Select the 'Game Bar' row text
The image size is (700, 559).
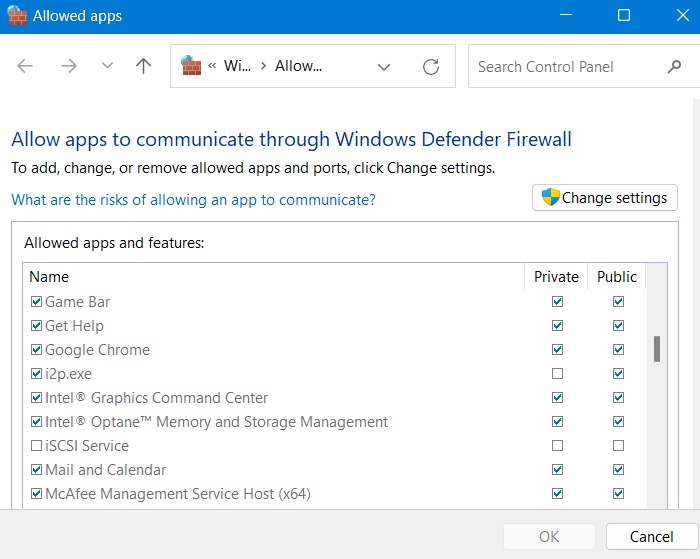(77, 302)
